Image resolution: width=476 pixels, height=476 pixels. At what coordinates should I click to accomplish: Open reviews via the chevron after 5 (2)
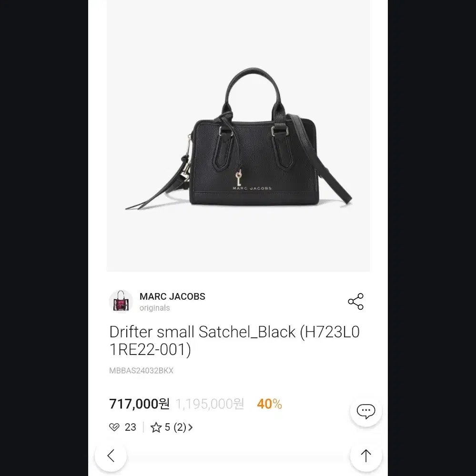[190, 427]
